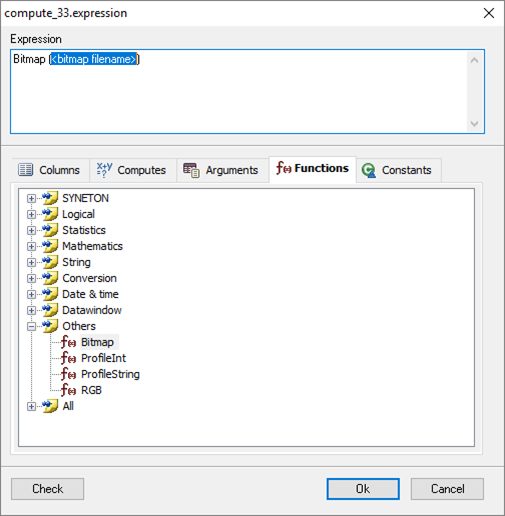Click the Date & time folder icon
Viewport: 505px width, 516px height.
coord(50,294)
